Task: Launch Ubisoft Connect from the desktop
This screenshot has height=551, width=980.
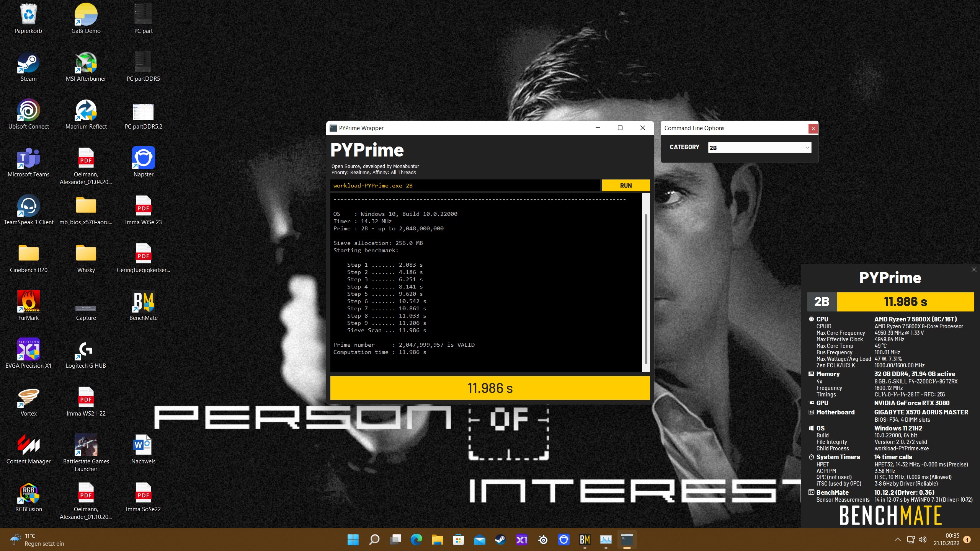Action: click(x=28, y=114)
